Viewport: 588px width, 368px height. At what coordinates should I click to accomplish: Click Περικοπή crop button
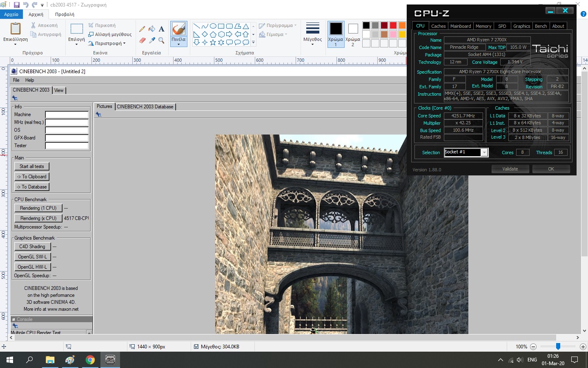pos(102,25)
